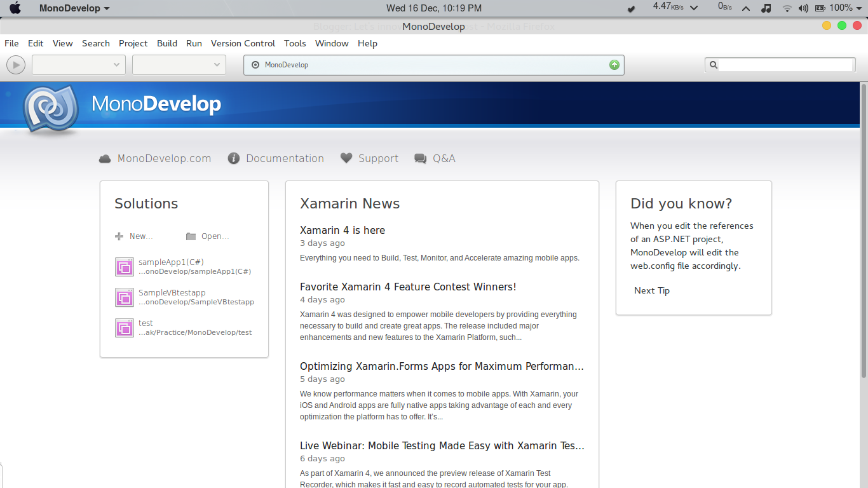Click the 'Xamarin News' heading
Screen dimensions: 868x488
(350, 203)
